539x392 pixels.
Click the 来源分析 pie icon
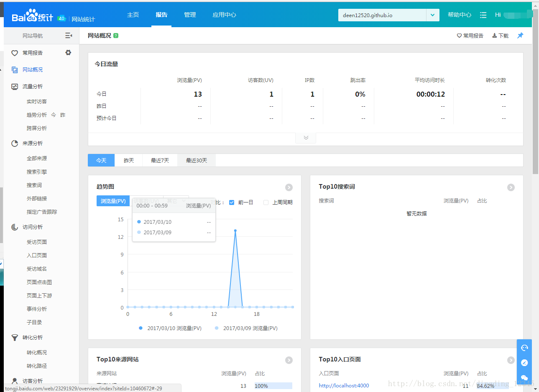click(15, 143)
